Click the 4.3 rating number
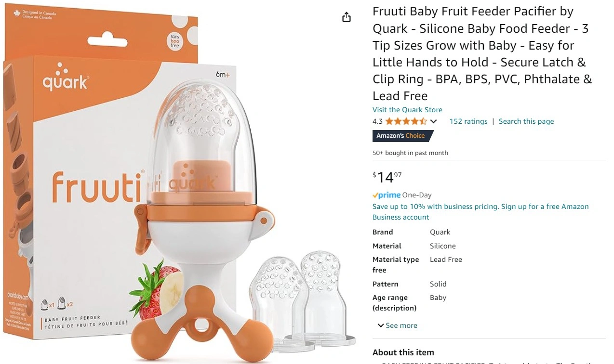 point(377,121)
